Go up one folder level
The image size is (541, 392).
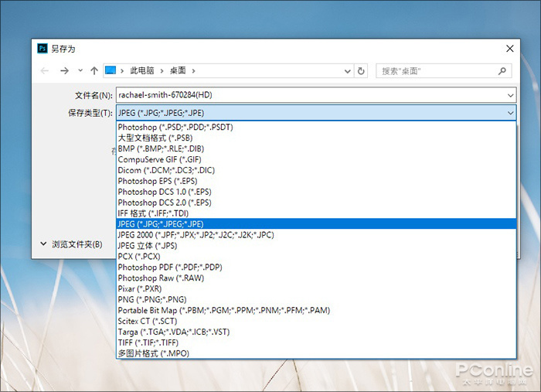tap(94, 70)
